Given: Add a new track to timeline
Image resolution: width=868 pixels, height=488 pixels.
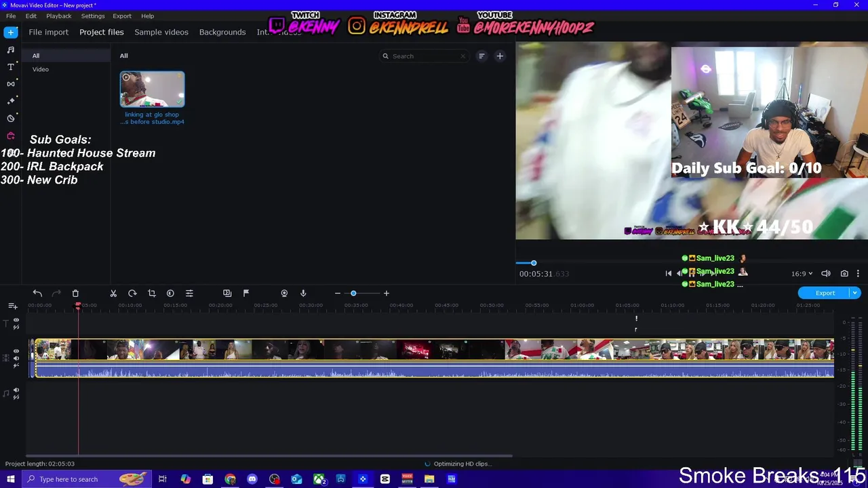Looking at the screenshot, I should 12,306.
